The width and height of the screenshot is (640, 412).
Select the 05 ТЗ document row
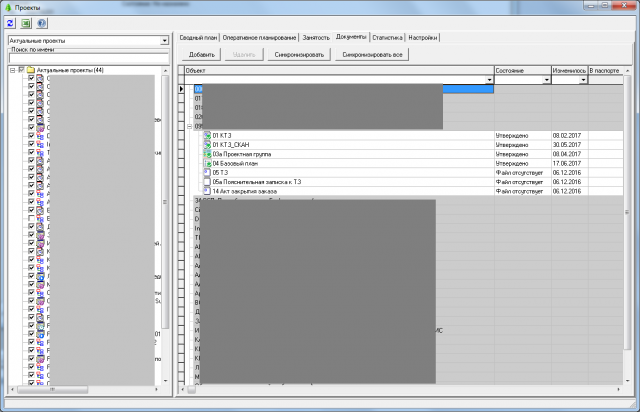(403, 172)
